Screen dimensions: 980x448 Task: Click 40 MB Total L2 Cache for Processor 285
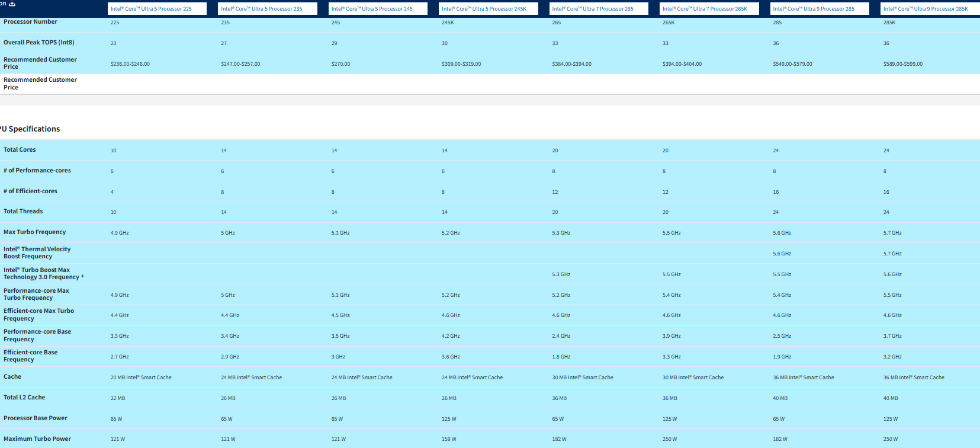pyautogui.click(x=780, y=398)
